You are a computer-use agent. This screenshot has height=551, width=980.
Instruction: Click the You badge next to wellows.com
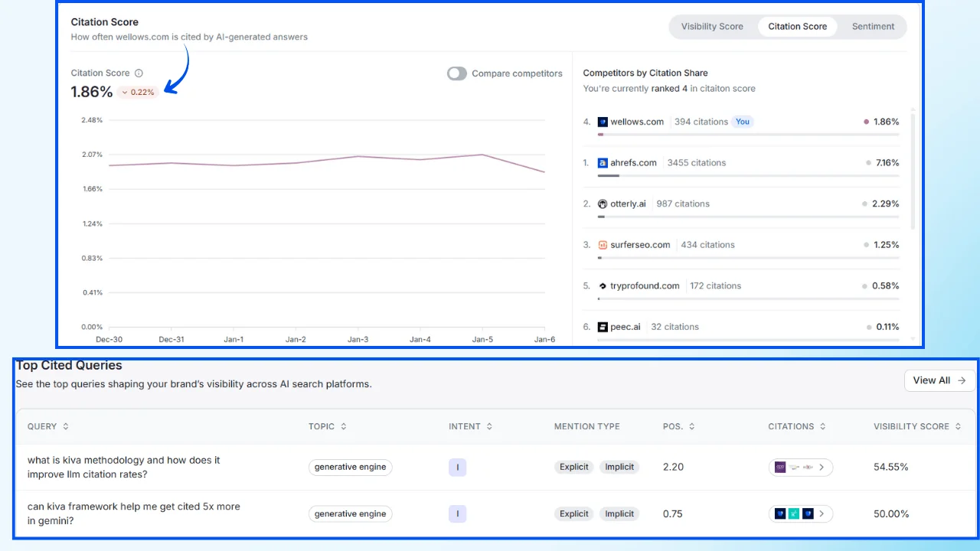coord(742,121)
